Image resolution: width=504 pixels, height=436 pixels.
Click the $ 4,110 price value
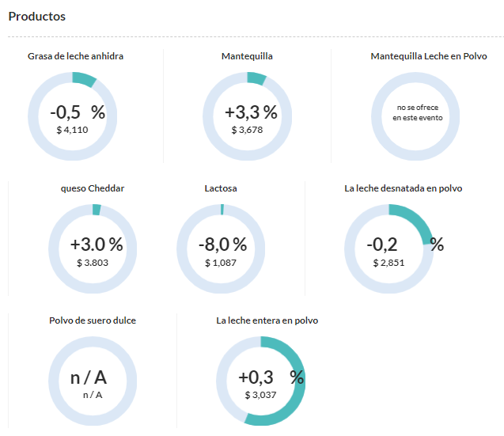tap(72, 130)
